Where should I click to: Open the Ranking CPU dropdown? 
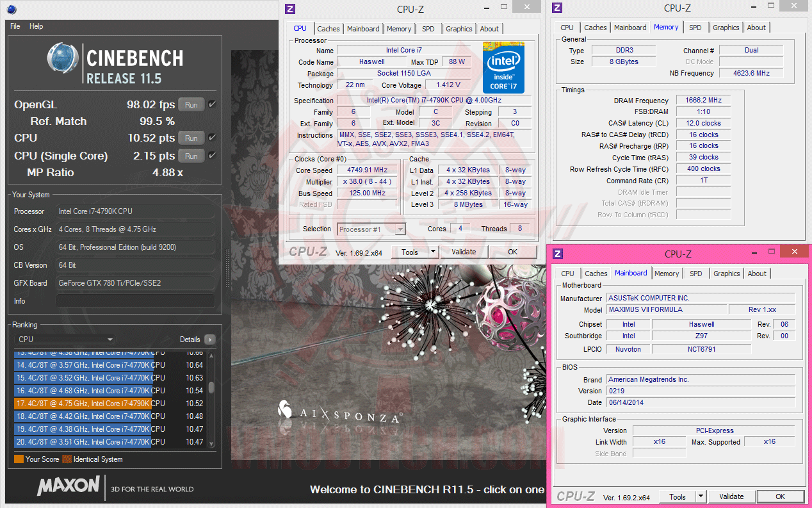coord(65,340)
